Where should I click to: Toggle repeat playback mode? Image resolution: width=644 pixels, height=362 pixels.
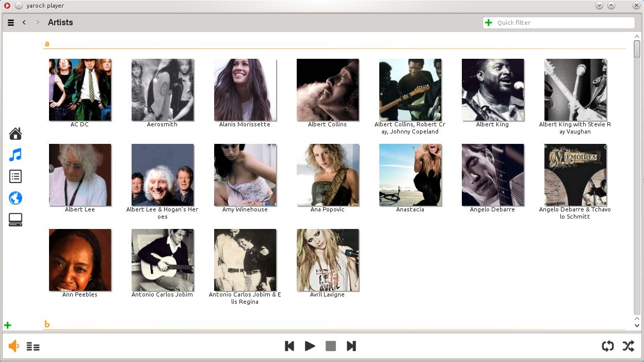(x=608, y=346)
